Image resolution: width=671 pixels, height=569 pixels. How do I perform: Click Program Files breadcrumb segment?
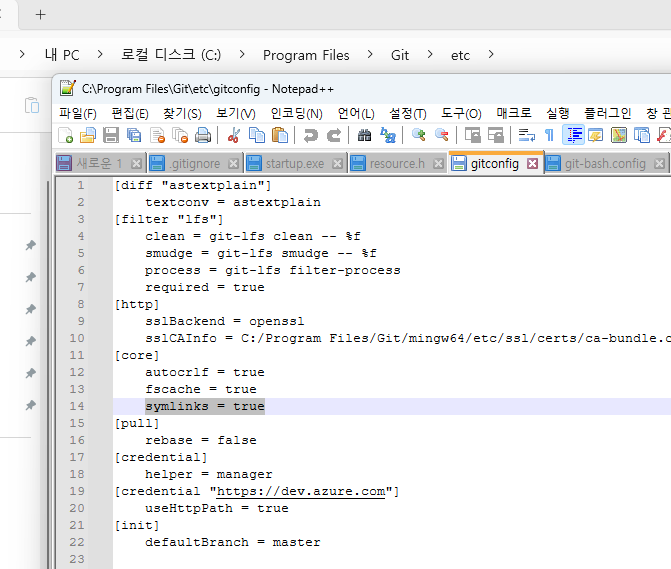[306, 55]
